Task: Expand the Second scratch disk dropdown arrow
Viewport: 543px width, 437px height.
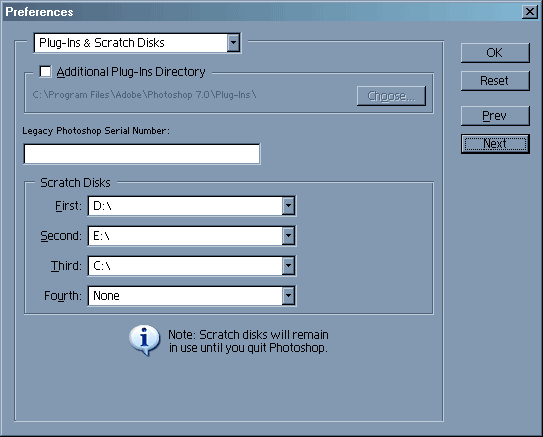Action: point(288,236)
